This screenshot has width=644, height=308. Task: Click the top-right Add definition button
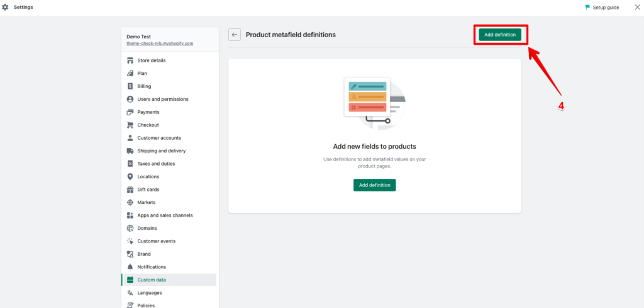(500, 35)
